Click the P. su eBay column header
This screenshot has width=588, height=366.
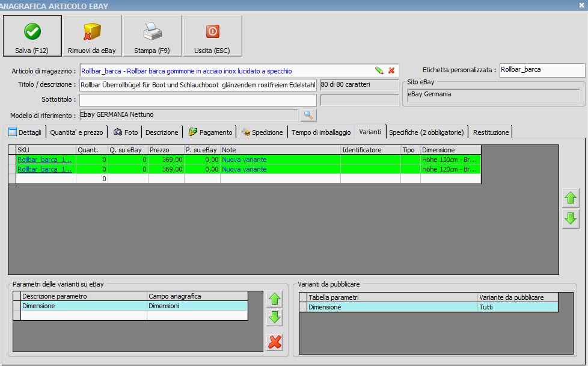coord(202,150)
